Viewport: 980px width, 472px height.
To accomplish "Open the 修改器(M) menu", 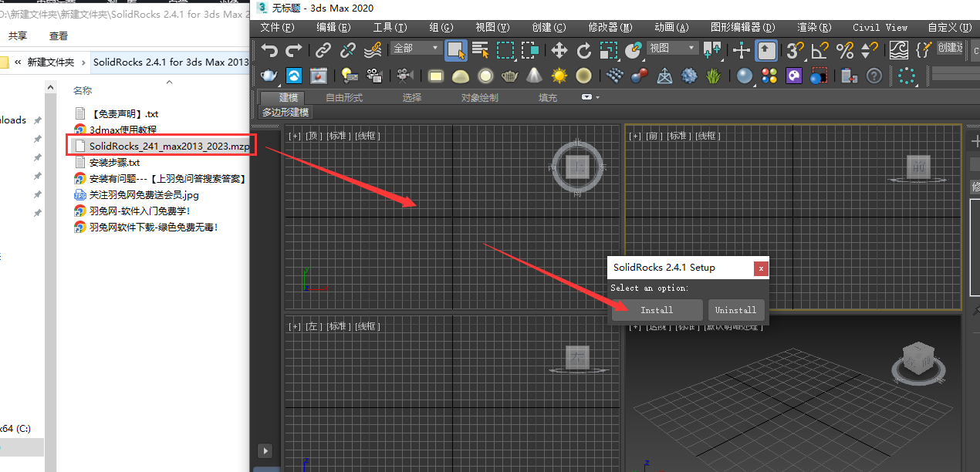I will (610, 27).
